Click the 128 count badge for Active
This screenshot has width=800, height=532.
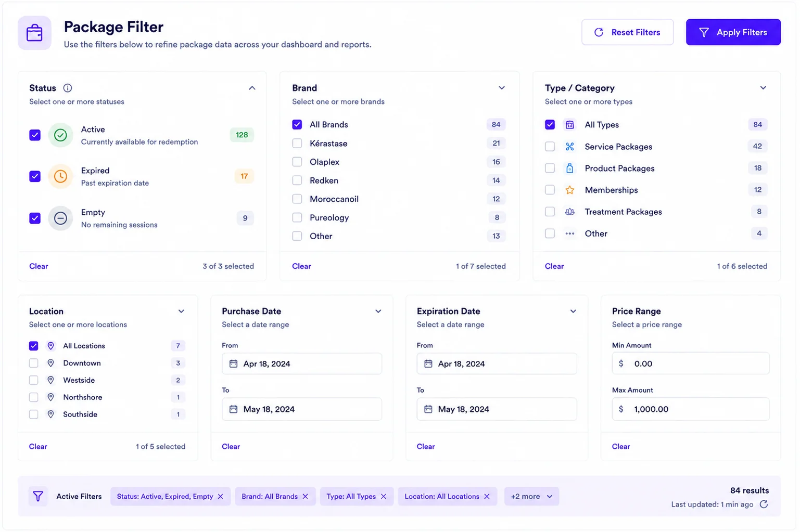(242, 135)
